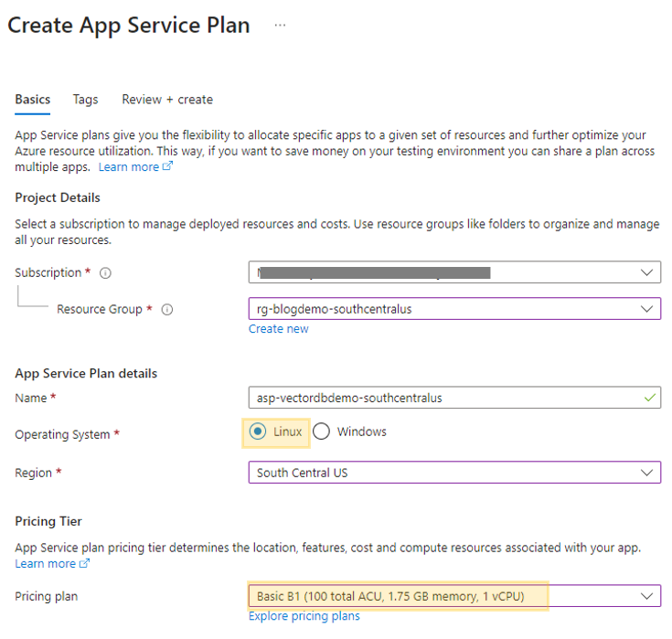This screenshot has width=672, height=639.
Task: Click the Resource Group info icon
Action: (x=167, y=309)
